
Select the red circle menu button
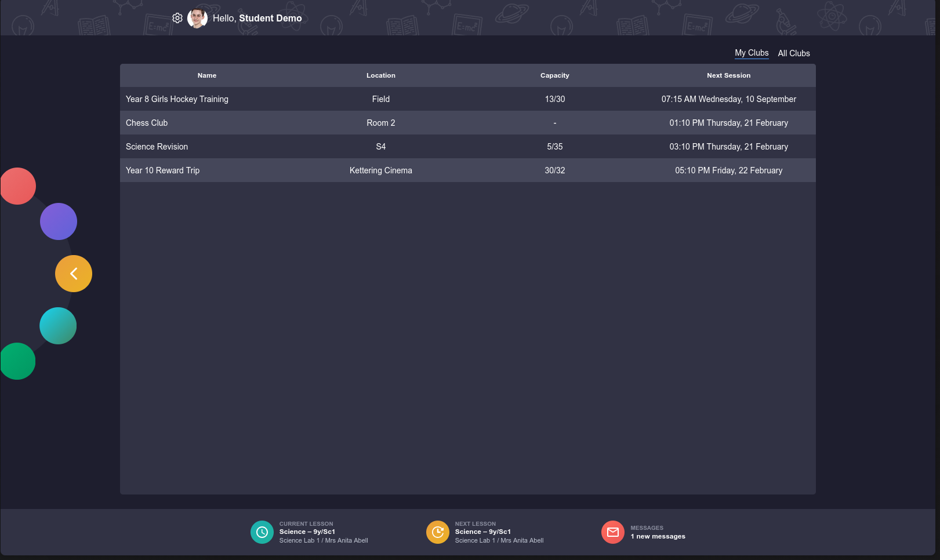(x=17, y=186)
